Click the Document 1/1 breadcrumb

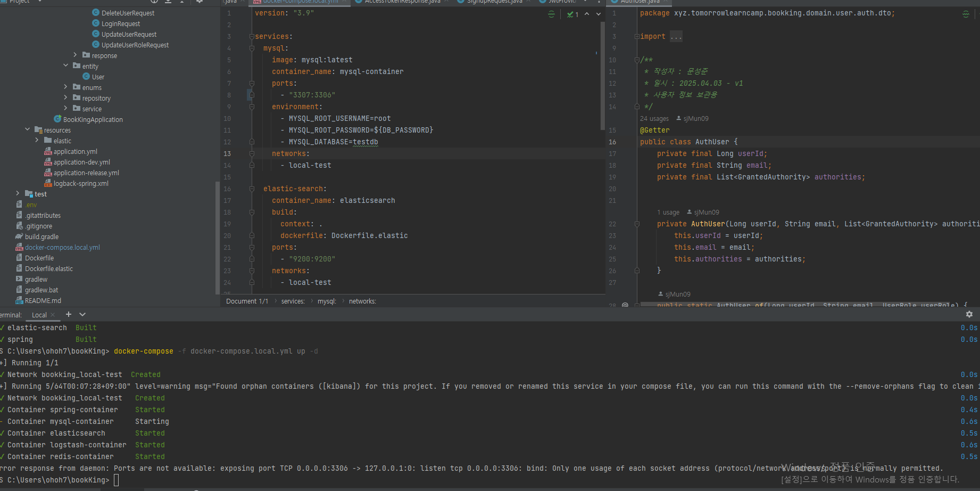coord(247,301)
